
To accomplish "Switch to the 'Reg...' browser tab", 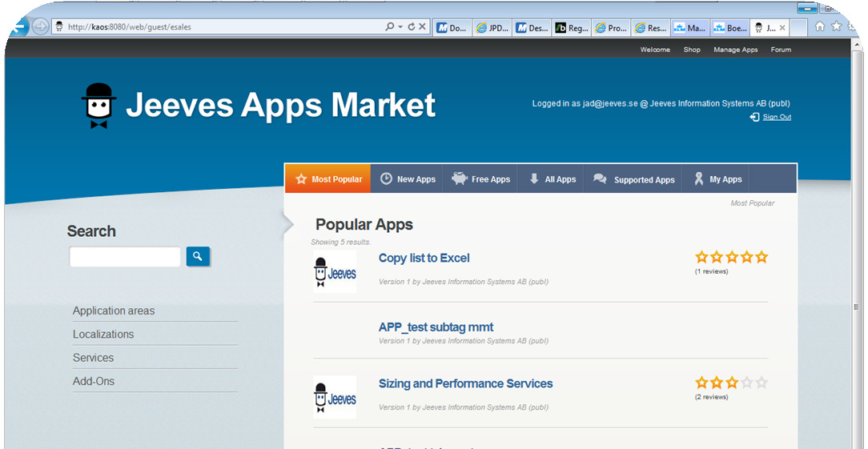I will pyautogui.click(x=572, y=28).
